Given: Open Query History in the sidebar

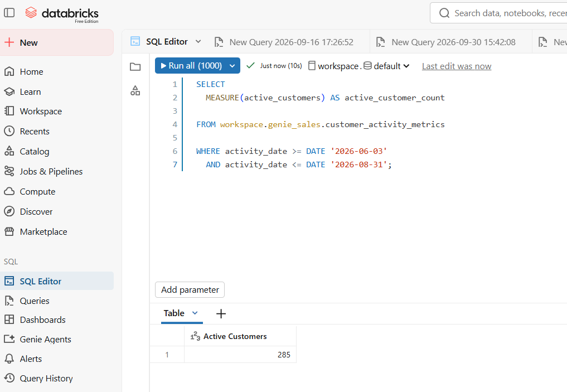Looking at the screenshot, I should coord(46,379).
